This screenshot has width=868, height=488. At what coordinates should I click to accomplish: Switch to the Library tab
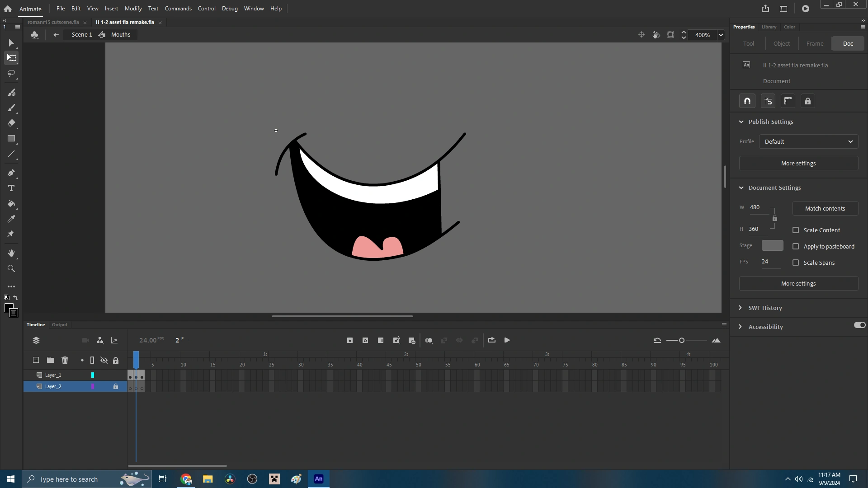coord(769,27)
